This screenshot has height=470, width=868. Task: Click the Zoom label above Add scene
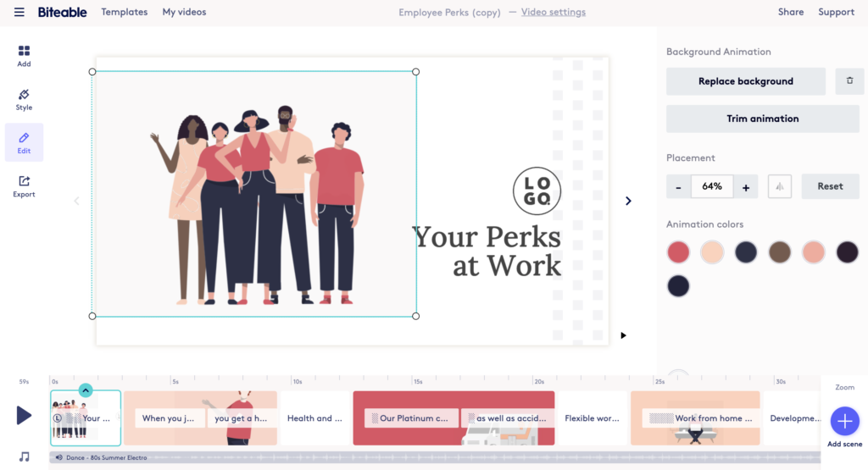[x=845, y=387]
